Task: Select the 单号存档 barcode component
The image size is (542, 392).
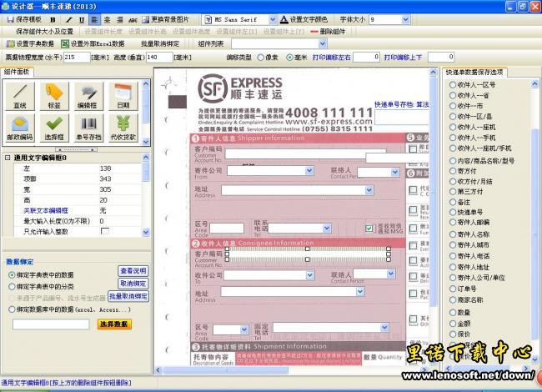Action: click(x=89, y=128)
